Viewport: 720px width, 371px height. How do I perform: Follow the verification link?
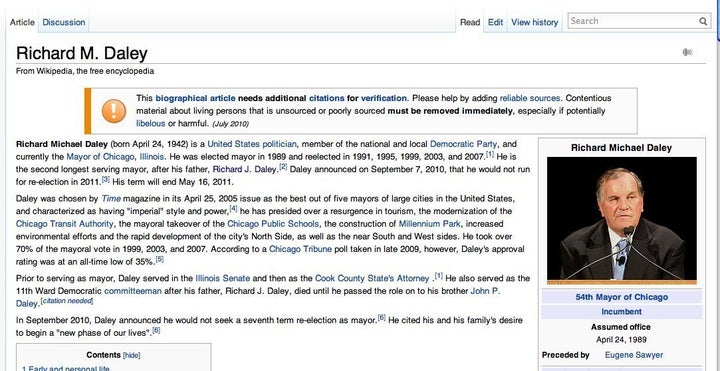point(383,98)
